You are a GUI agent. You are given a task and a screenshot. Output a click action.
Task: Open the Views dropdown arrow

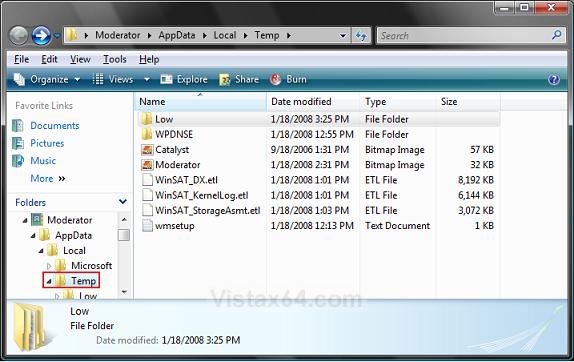147,79
